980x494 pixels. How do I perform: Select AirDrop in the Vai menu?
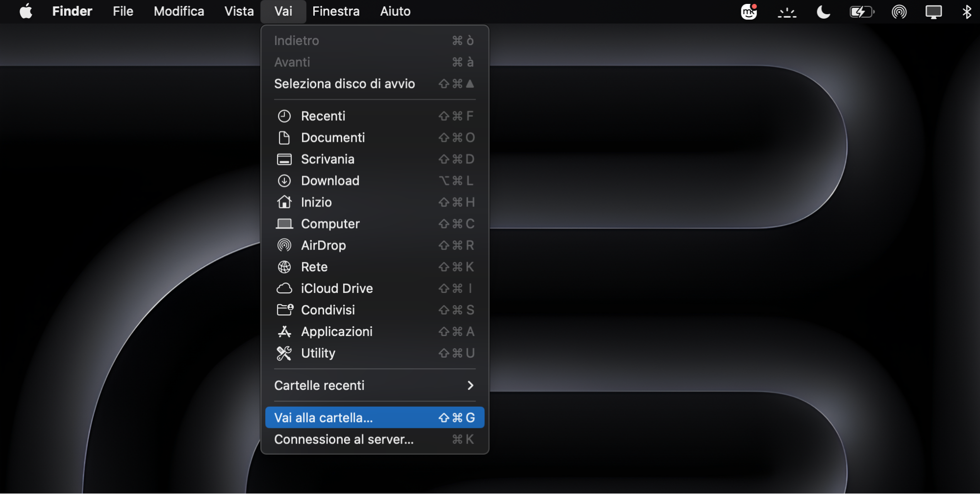click(323, 245)
